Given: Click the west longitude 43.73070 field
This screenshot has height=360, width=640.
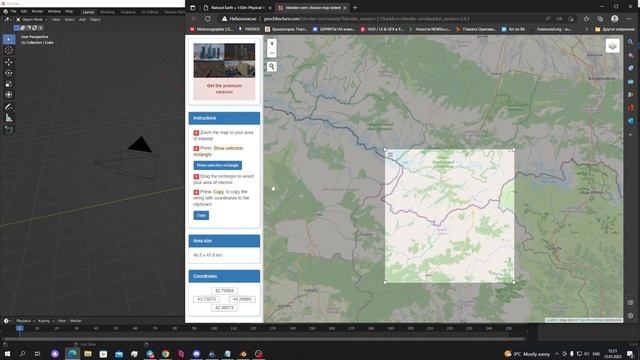Looking at the screenshot, I should (x=207, y=299).
